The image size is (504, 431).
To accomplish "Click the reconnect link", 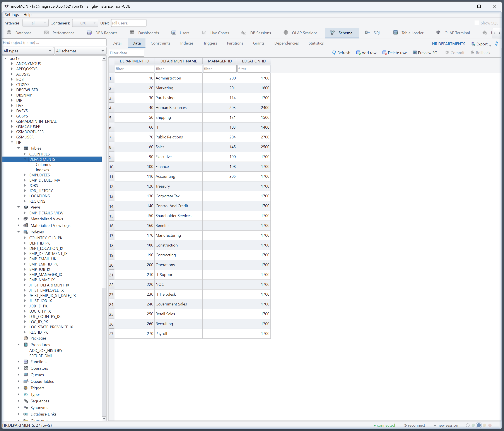I will 414,425.
